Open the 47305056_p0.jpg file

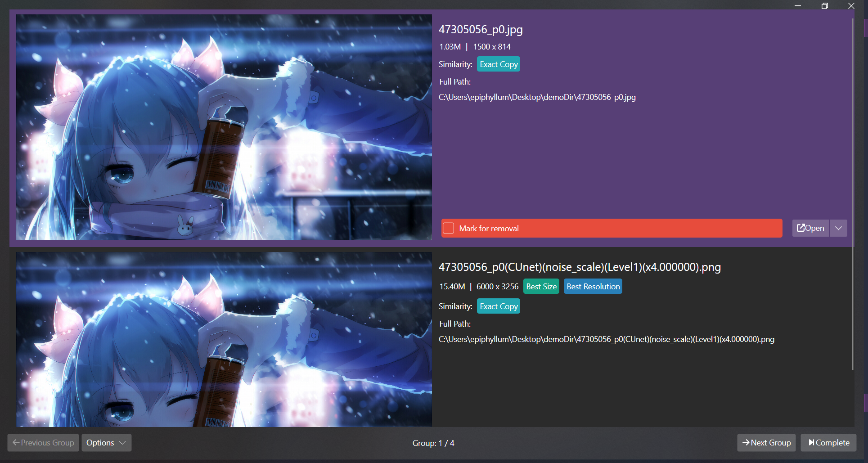[810, 228]
